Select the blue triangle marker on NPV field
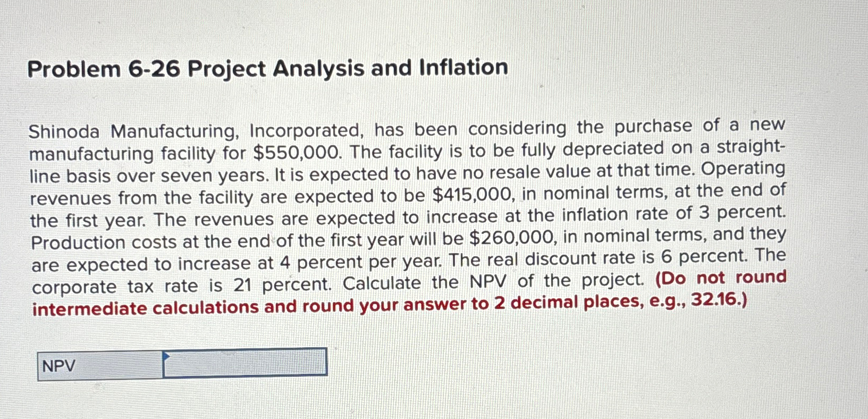The width and height of the screenshot is (868, 419). (166, 356)
